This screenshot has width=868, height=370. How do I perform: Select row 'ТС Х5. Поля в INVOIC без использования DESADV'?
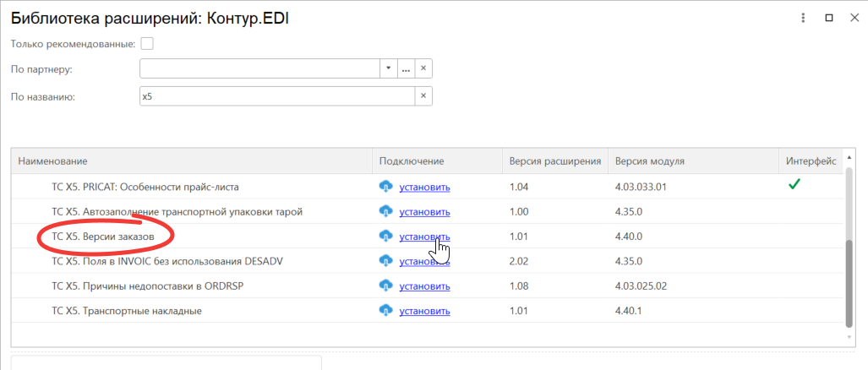point(428,261)
